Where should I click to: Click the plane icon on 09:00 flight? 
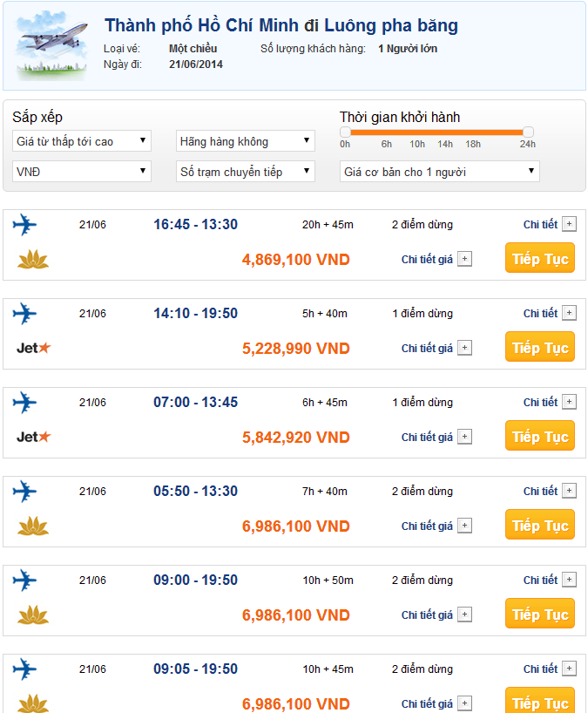click(x=25, y=581)
